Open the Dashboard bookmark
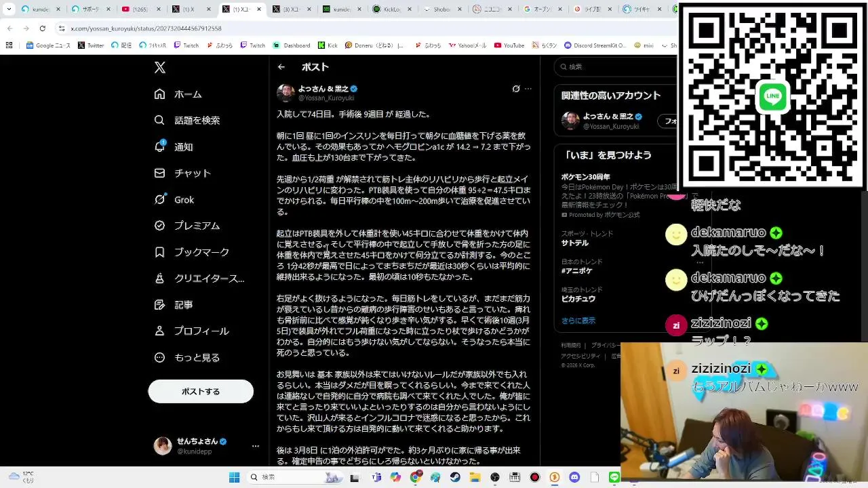This screenshot has width=868, height=488. click(x=292, y=45)
